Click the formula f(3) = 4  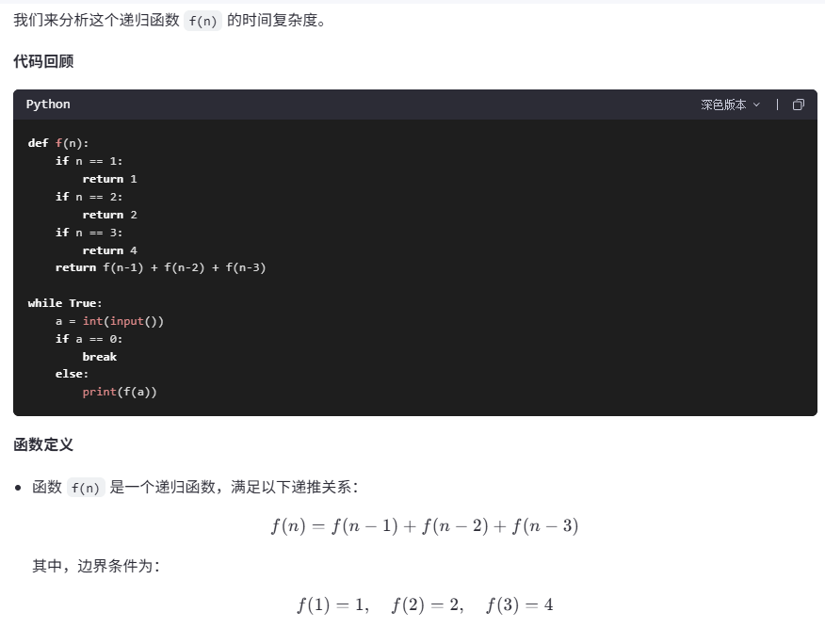pyautogui.click(x=520, y=605)
